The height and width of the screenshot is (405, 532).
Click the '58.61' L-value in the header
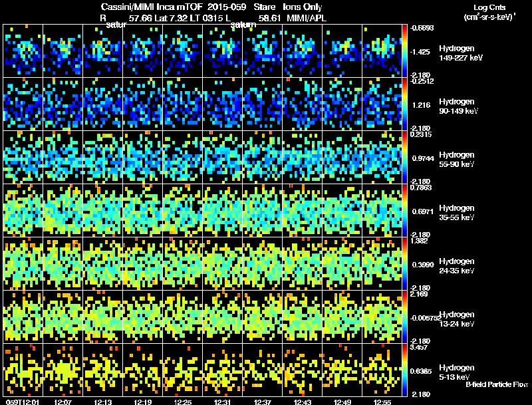(x=269, y=18)
